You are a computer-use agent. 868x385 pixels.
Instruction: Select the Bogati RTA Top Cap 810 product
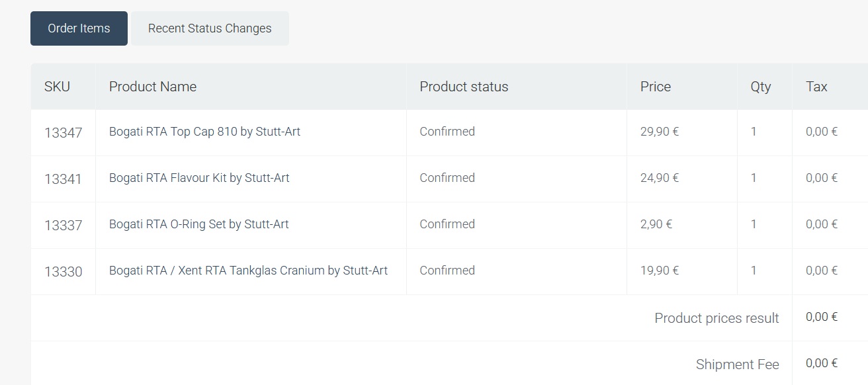point(204,132)
